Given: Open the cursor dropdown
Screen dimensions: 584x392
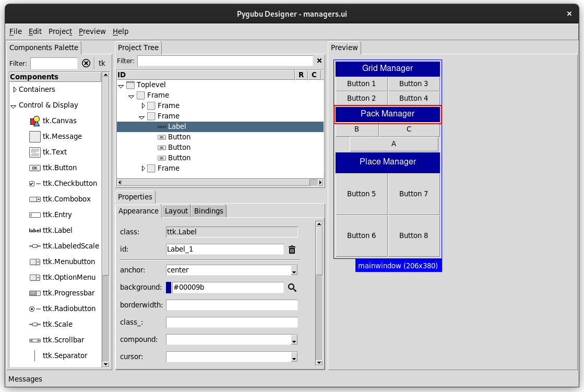Looking at the screenshot, I should click(294, 358).
